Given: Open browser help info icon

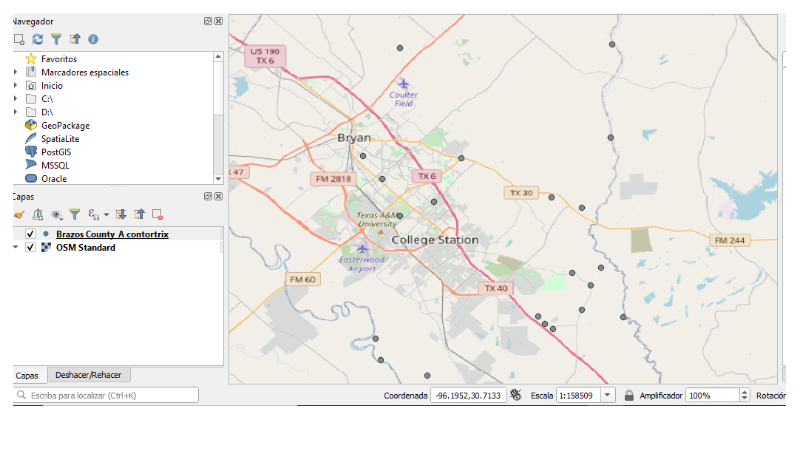Looking at the screenshot, I should pos(93,39).
